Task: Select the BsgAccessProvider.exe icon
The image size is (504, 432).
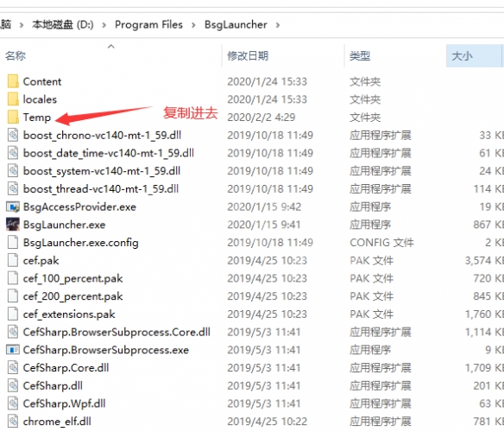Action: click(x=13, y=206)
